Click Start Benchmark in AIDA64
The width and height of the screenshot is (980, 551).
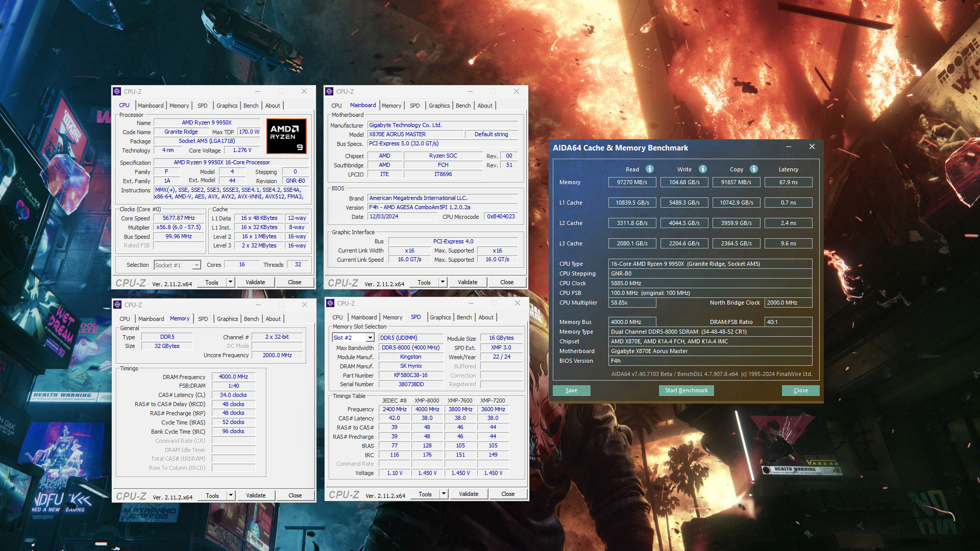coord(687,390)
